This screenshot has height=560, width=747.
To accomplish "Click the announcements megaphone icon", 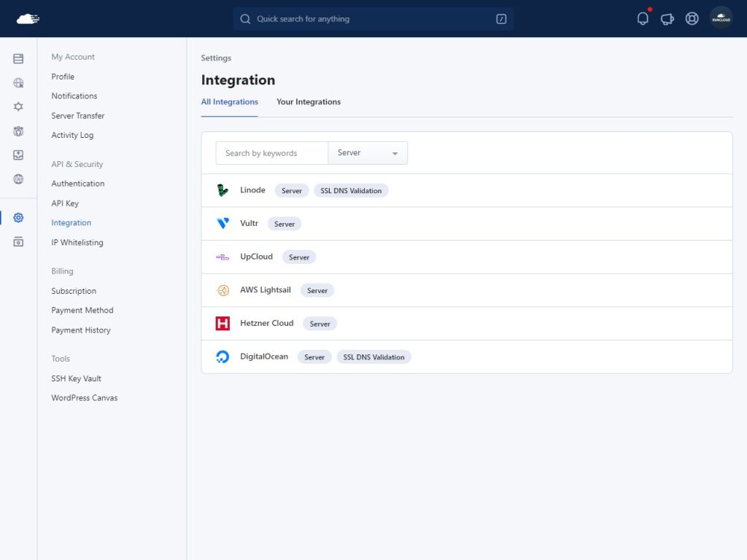I will point(667,19).
